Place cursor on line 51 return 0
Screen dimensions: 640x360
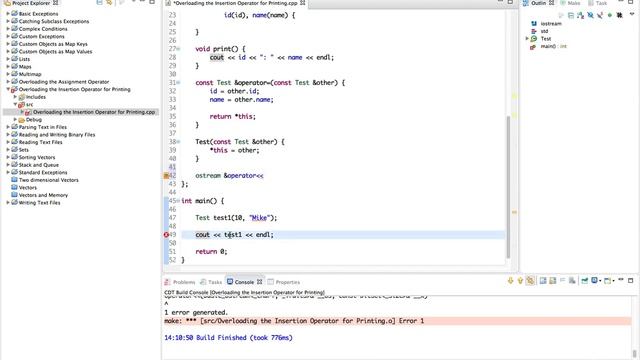[x=211, y=251]
